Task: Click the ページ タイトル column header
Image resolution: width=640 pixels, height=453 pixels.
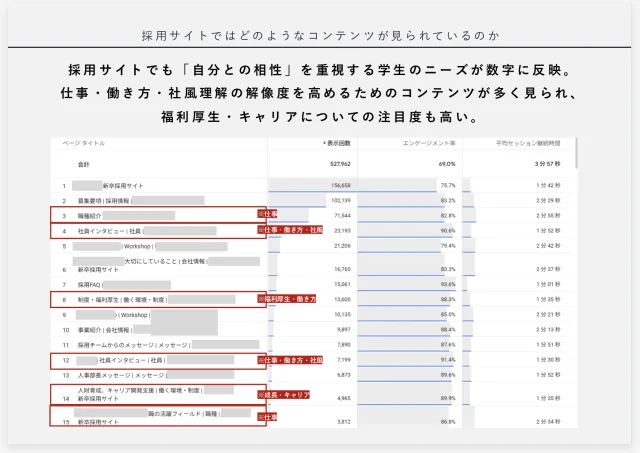Action: pos(84,143)
